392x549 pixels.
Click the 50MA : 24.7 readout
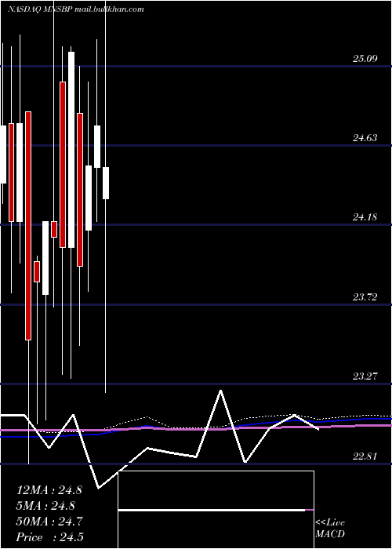tap(49, 522)
